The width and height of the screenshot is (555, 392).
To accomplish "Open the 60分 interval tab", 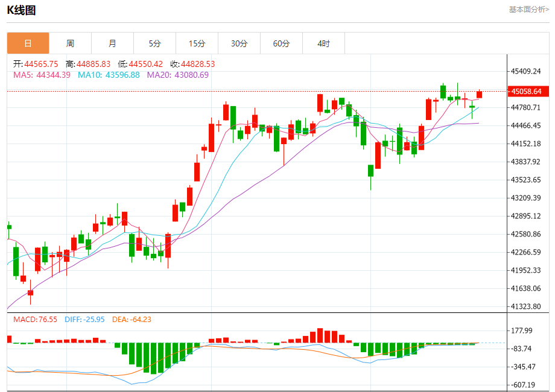I will click(281, 43).
